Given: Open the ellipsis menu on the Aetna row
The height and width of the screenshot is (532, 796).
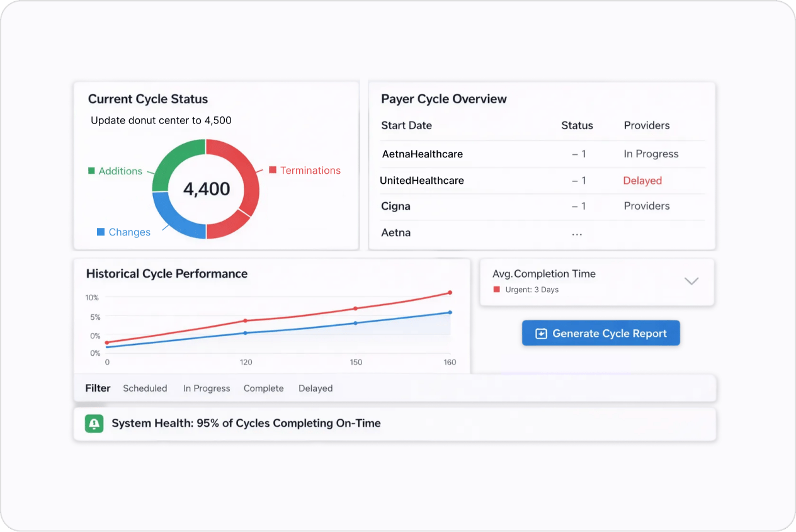Looking at the screenshot, I should coord(577,232).
